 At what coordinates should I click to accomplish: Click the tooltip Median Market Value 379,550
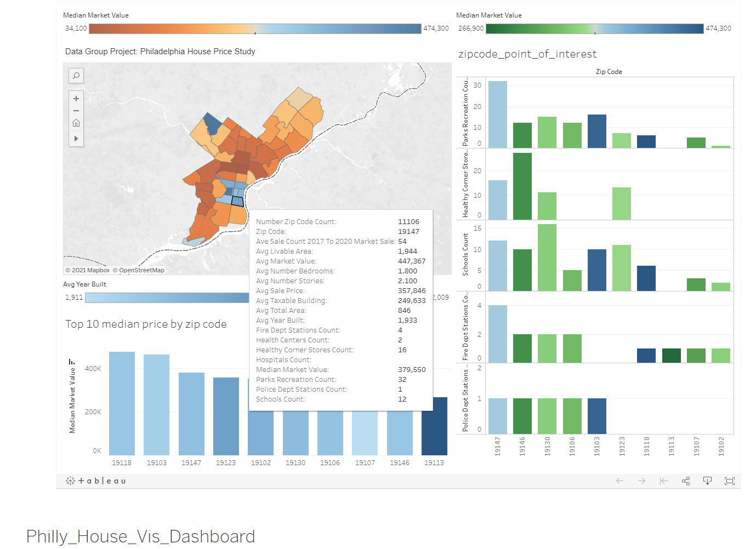tap(340, 370)
